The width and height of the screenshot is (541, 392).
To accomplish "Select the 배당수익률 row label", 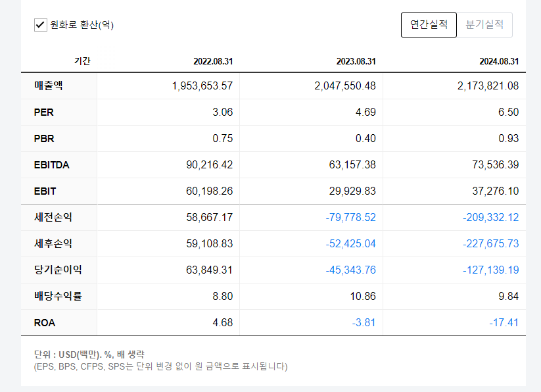I will click(58, 296).
